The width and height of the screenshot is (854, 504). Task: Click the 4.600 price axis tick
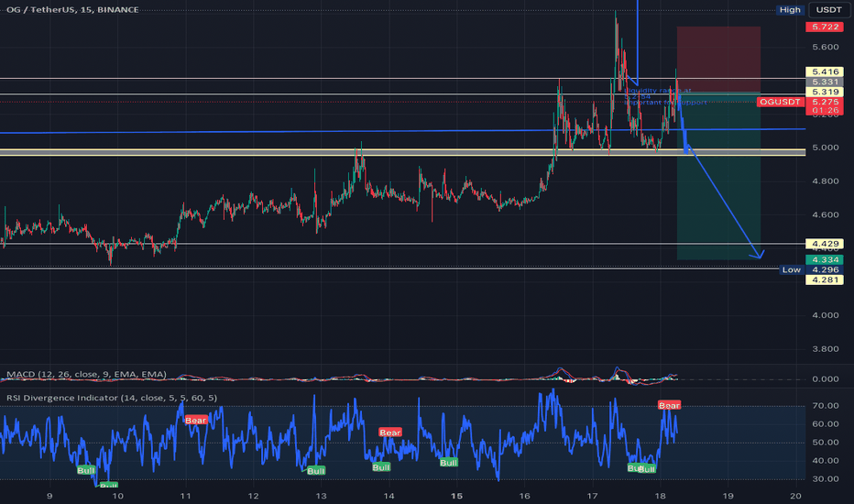tap(825, 215)
